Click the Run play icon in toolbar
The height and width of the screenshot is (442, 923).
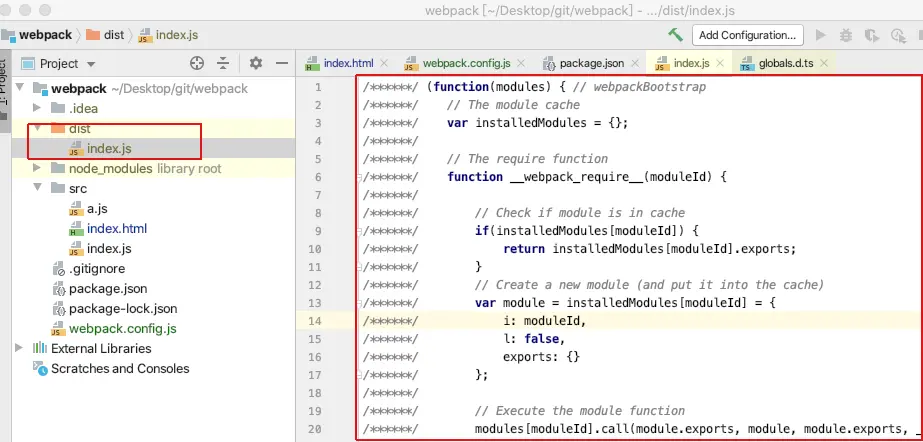coord(821,35)
